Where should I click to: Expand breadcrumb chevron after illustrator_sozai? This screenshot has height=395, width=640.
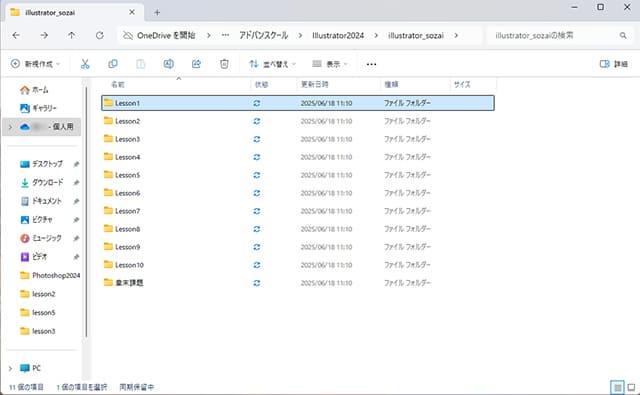tap(456, 36)
